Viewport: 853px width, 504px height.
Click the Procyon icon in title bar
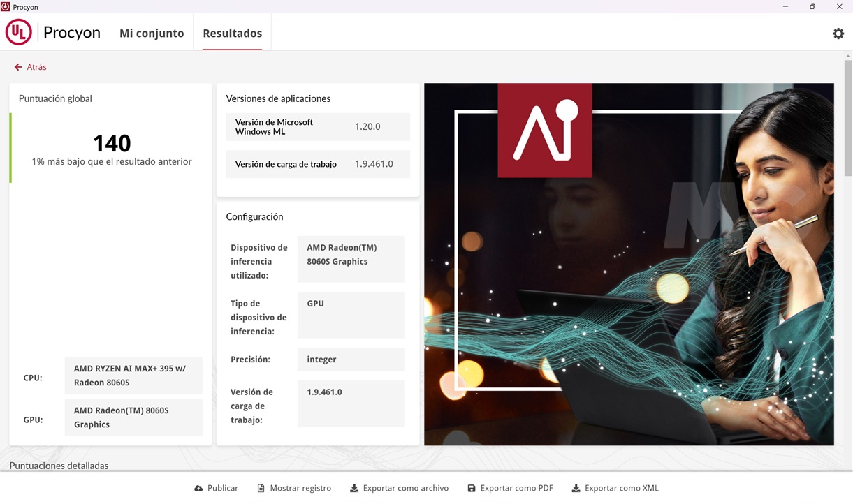coord(6,6)
